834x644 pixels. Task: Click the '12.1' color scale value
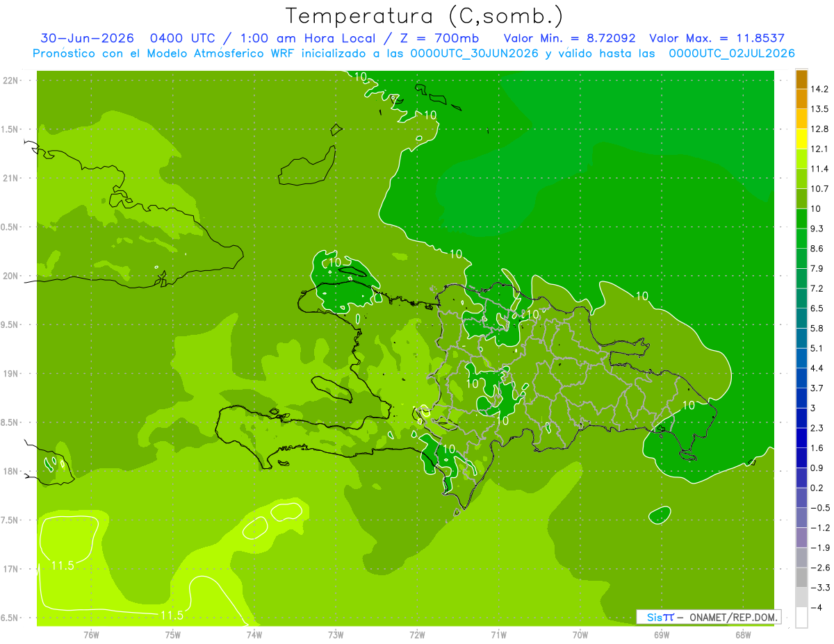pos(820,149)
